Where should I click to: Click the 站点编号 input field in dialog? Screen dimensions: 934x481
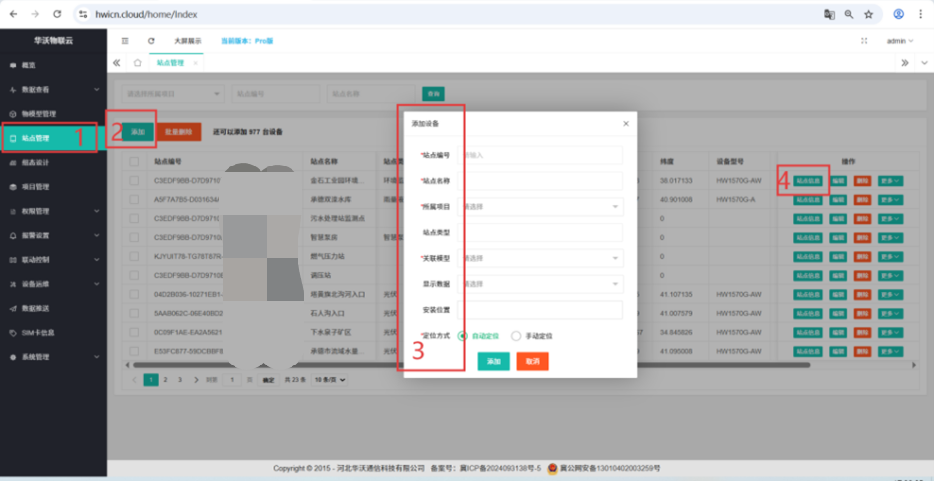click(x=540, y=155)
